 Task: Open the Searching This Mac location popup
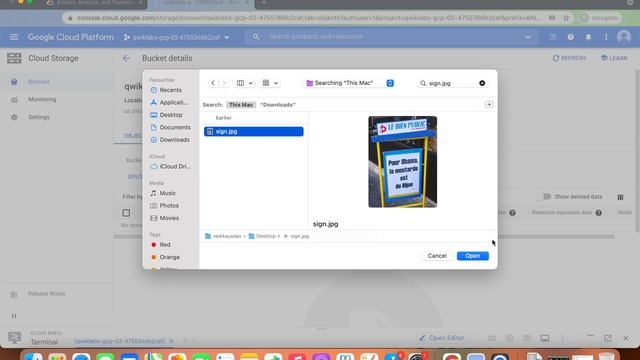tap(350, 83)
